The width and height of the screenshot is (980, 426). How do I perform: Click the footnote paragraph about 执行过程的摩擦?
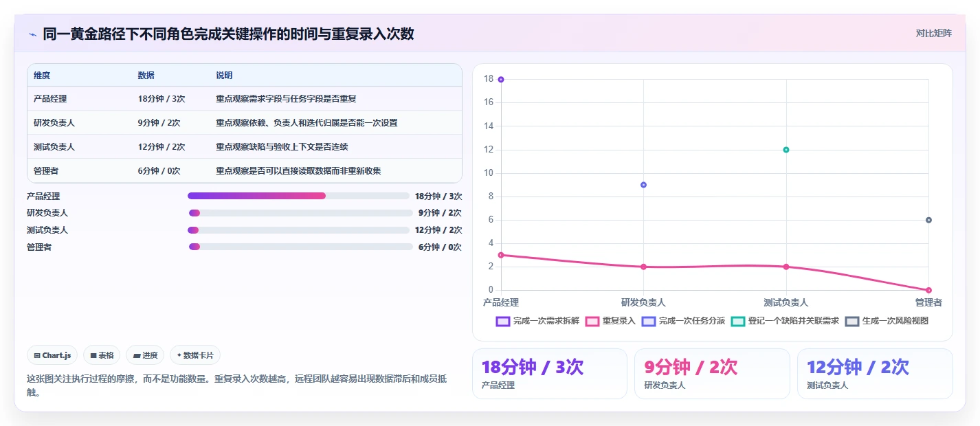pos(237,385)
